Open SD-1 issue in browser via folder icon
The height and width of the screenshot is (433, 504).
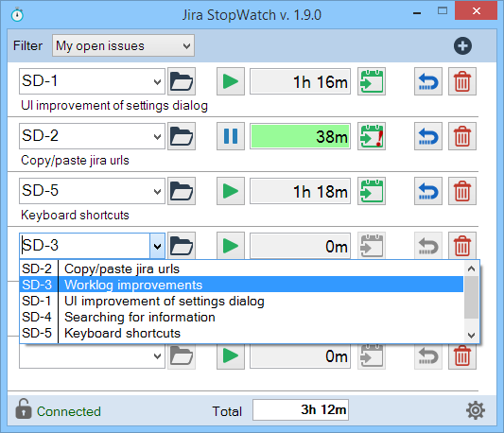182,81
